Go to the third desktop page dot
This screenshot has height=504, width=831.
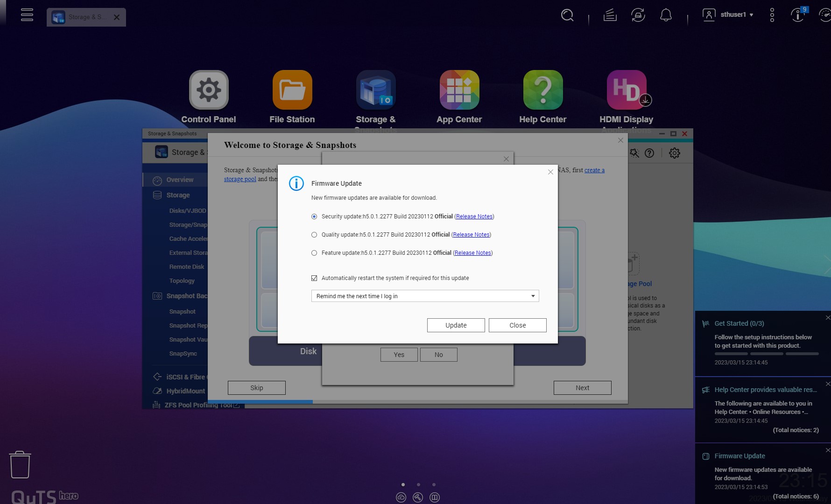tap(434, 484)
